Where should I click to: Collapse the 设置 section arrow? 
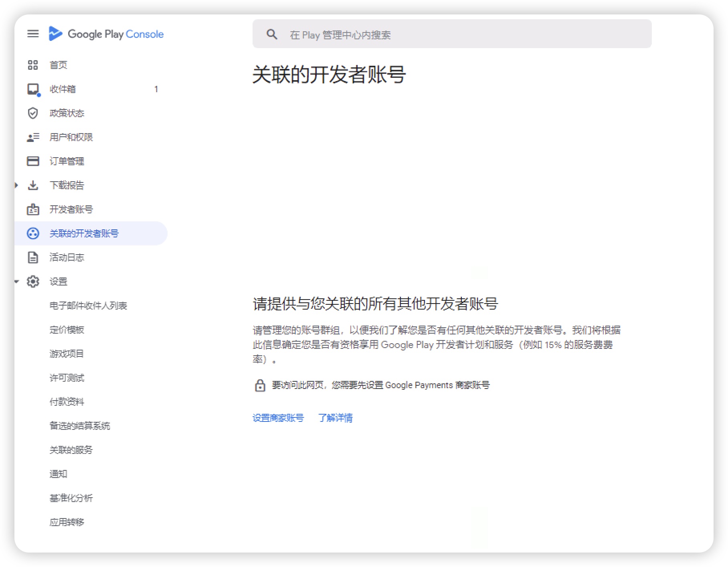coord(16,281)
